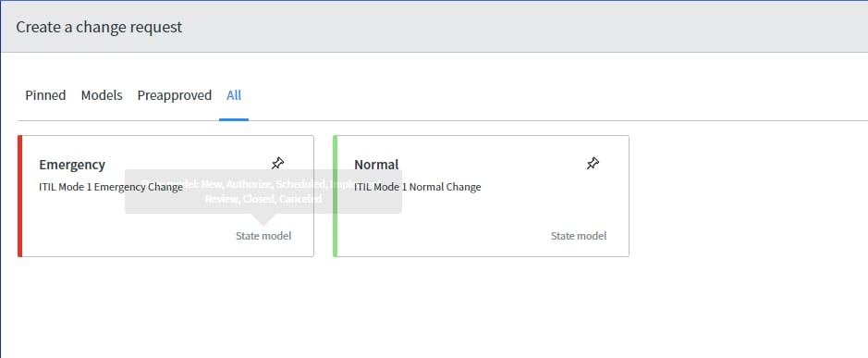Select the Emergency change title
Image resolution: width=868 pixels, height=358 pixels.
(x=72, y=165)
